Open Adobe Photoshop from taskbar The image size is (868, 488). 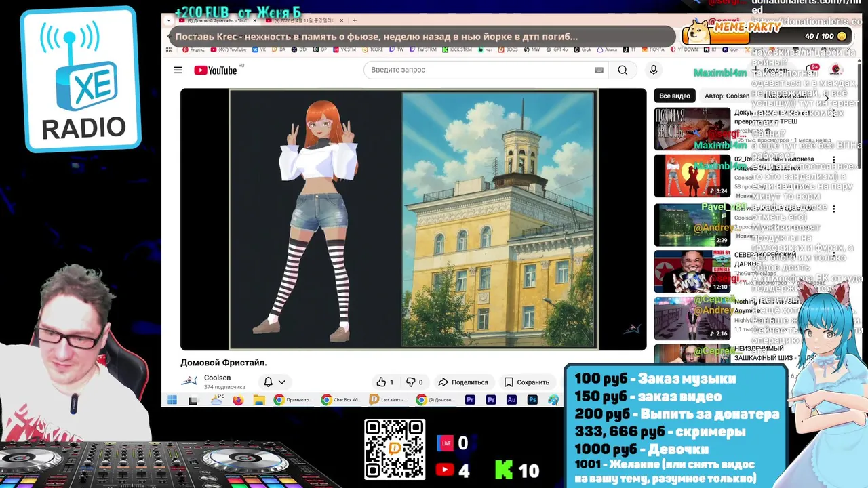click(533, 401)
